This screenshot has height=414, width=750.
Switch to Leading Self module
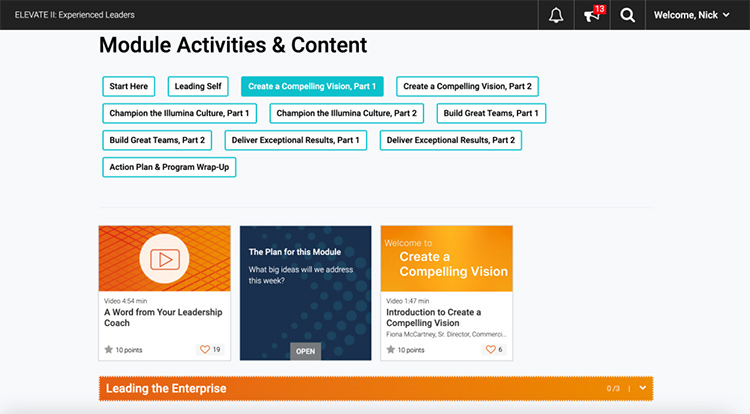199,86
